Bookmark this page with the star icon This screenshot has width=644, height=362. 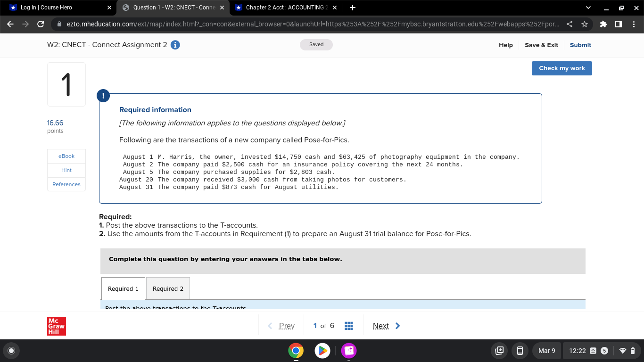click(x=585, y=24)
